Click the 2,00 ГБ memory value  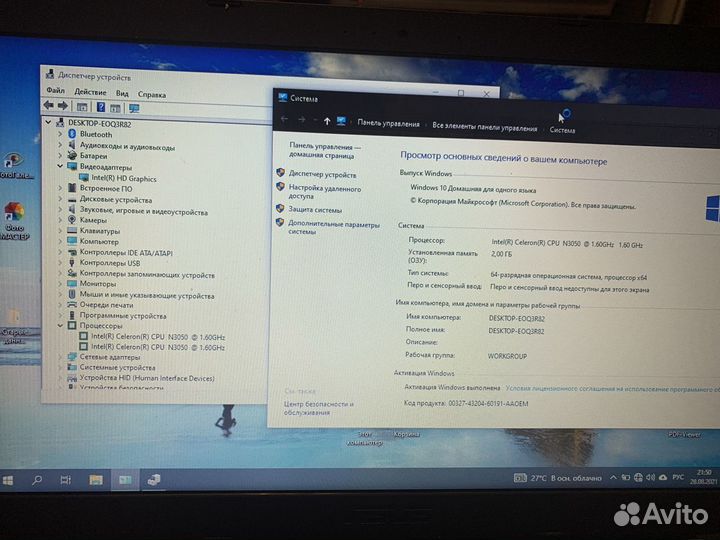501,254
